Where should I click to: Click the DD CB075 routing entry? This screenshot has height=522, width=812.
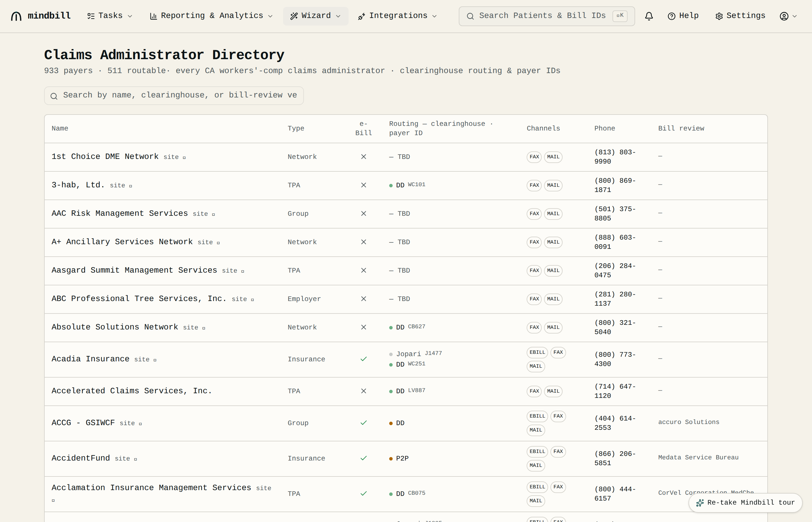pyautogui.click(x=407, y=494)
